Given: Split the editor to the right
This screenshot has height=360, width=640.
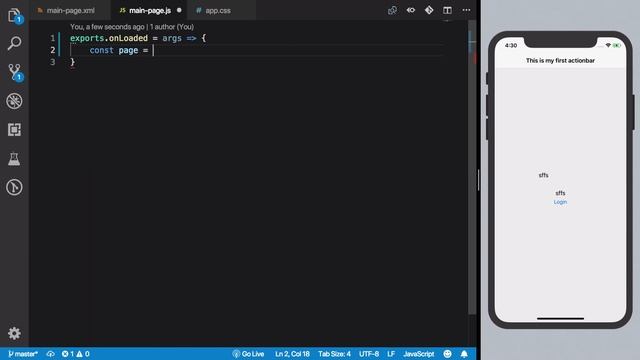Looking at the screenshot, I should [x=447, y=10].
